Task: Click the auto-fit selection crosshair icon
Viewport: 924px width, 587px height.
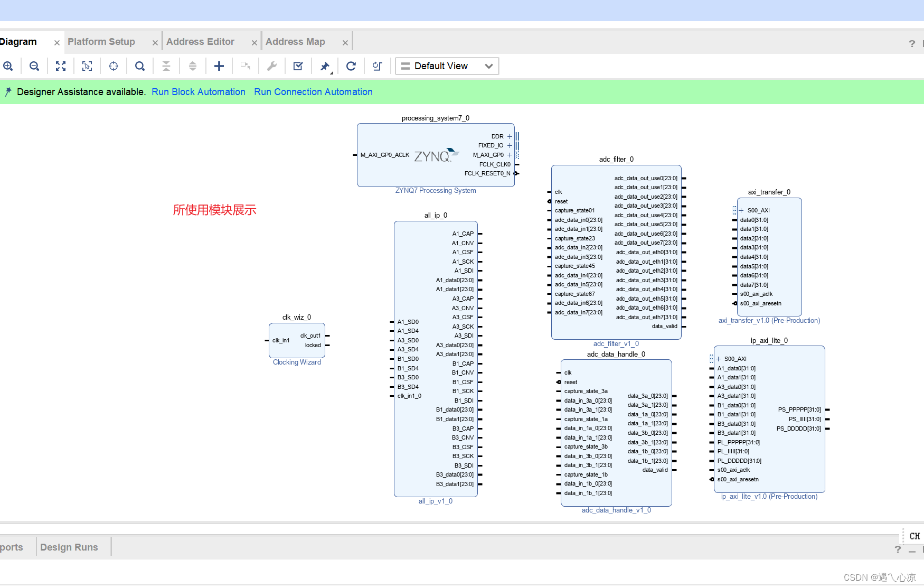Action: click(x=114, y=66)
